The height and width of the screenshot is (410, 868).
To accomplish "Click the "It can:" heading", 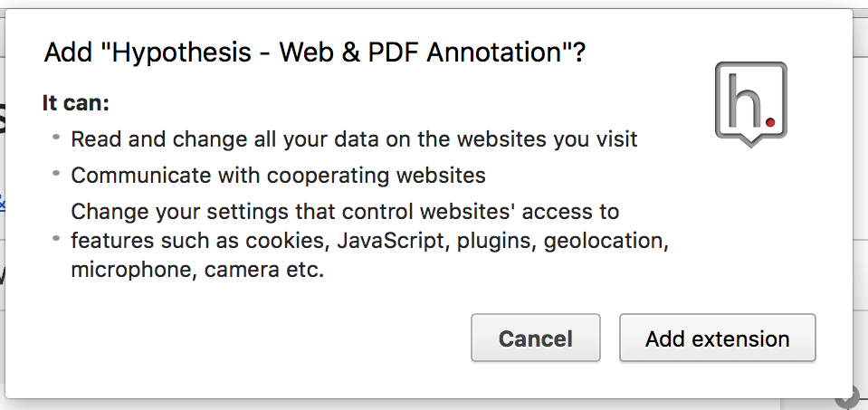I will point(76,103).
